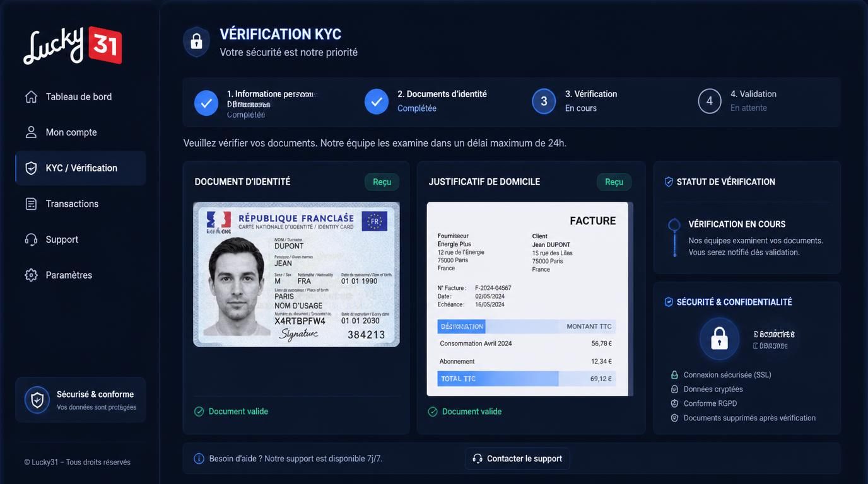
Task: Go to Mon compte
Action: coord(81,132)
